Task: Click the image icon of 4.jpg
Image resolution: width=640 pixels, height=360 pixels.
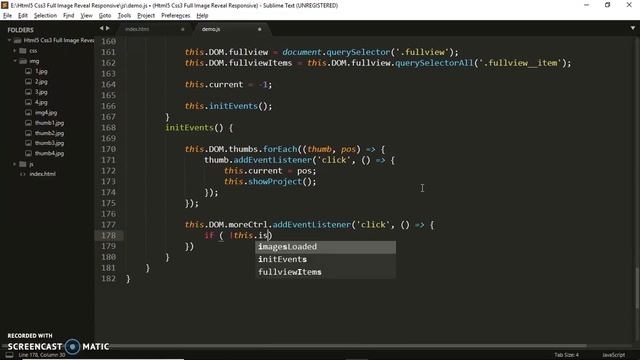Action: tap(28, 102)
